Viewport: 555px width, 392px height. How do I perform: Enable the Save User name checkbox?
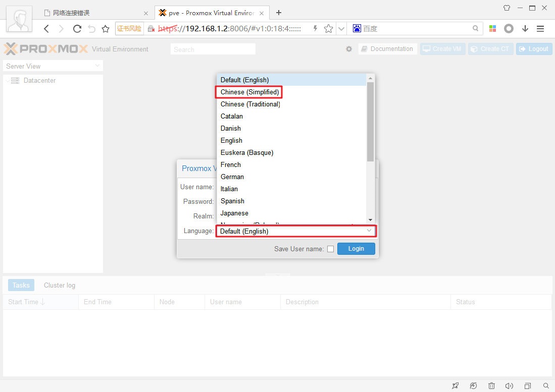[330, 249]
